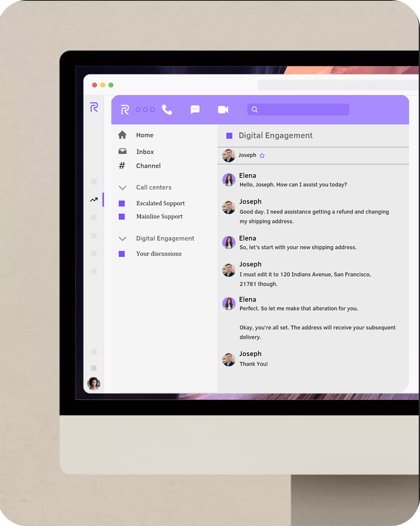Click the Inbox tray icon

tap(122, 151)
